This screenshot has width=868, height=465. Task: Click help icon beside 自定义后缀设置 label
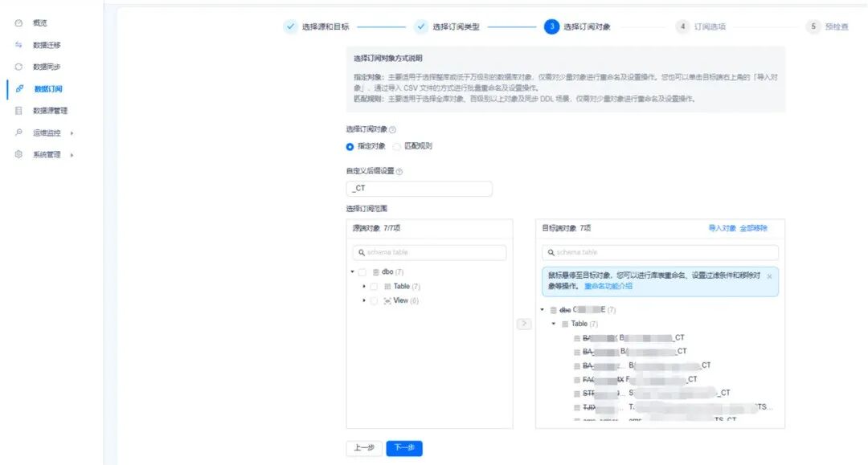click(x=399, y=172)
